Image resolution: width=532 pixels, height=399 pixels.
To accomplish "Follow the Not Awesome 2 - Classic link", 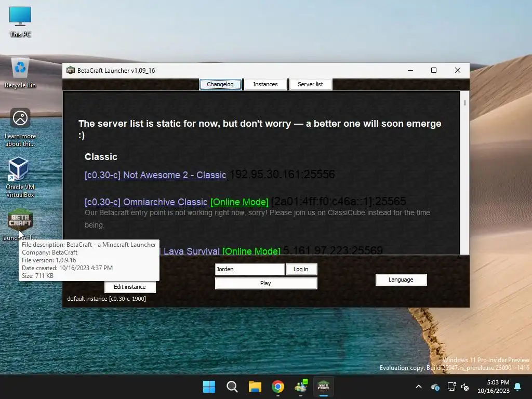I will tap(155, 175).
